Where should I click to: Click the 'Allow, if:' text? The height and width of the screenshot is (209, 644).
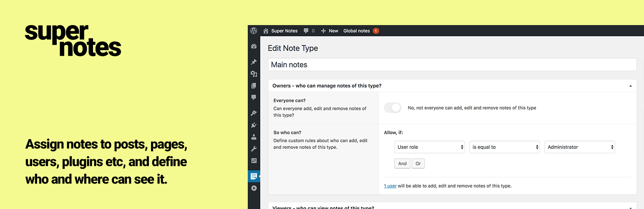(x=393, y=133)
